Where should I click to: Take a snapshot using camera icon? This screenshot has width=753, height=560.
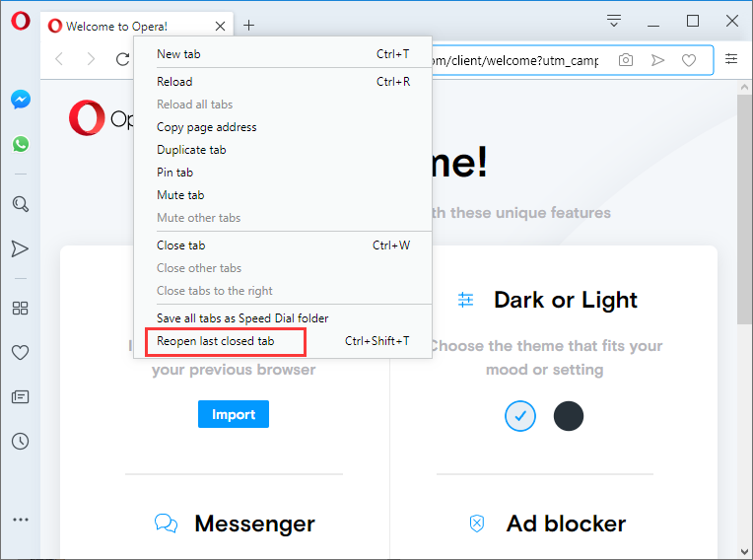(626, 60)
